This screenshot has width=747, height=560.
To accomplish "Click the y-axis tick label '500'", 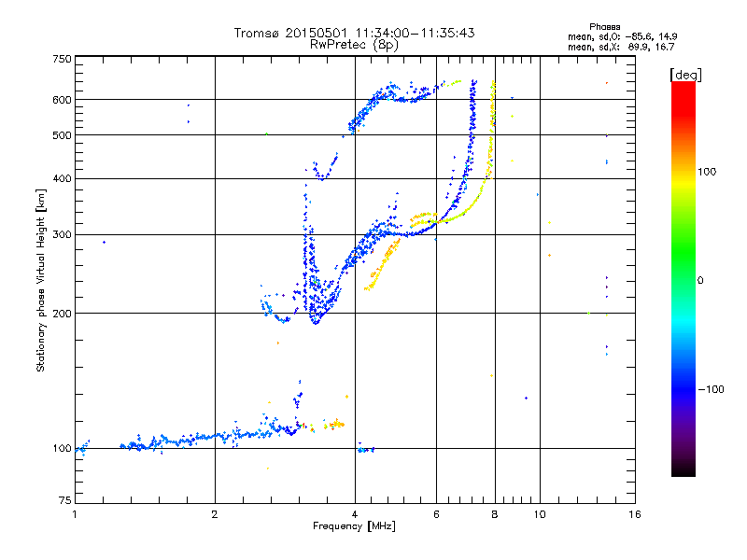I will pyautogui.click(x=62, y=135).
